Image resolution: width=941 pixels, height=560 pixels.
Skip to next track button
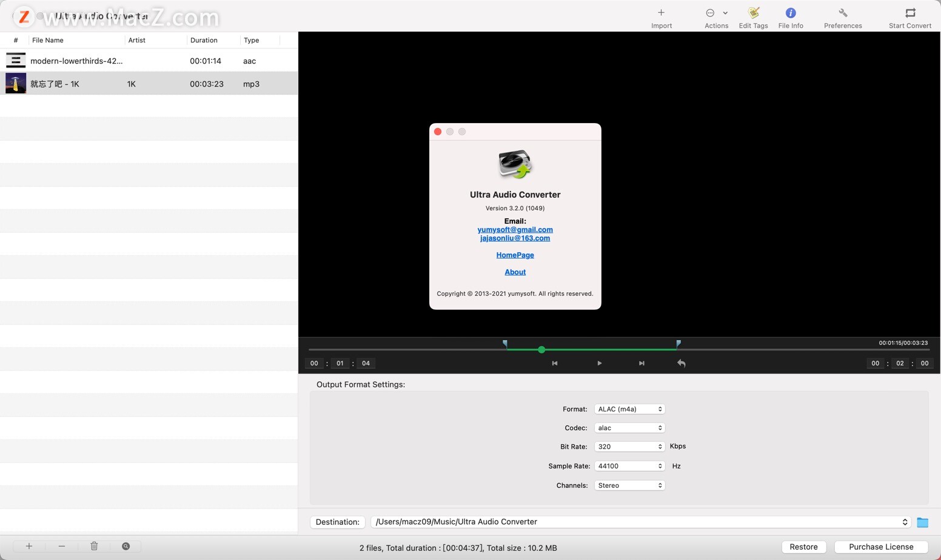(x=641, y=363)
